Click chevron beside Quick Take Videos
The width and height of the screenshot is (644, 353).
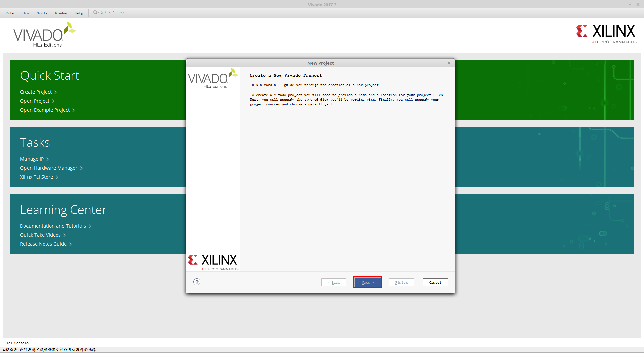coord(65,235)
